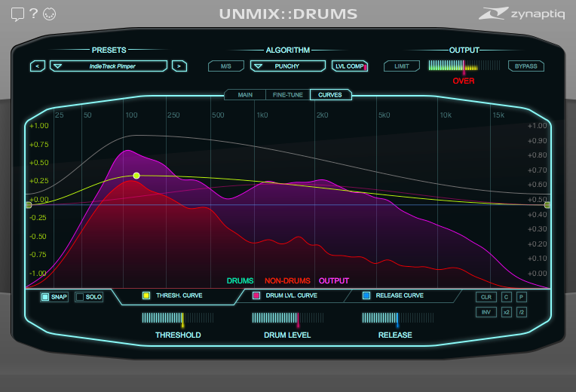Click the pink drum level curve swatch
576x392 pixels.
[256, 296]
